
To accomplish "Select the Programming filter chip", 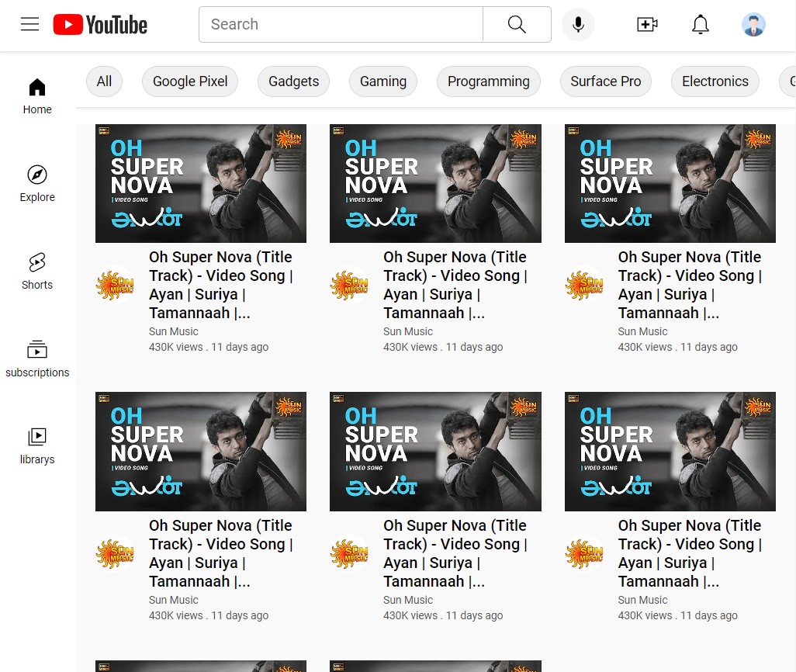I will point(488,81).
